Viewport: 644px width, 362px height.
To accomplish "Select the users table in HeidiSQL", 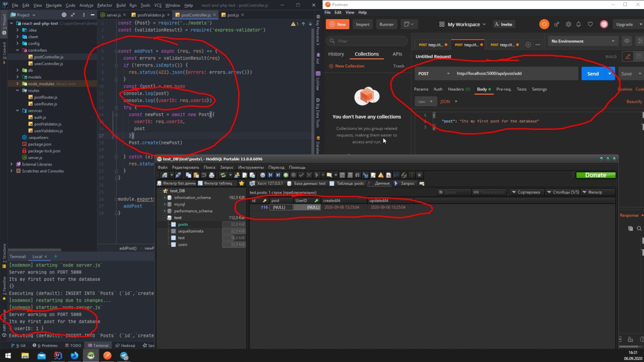I will tap(183, 244).
